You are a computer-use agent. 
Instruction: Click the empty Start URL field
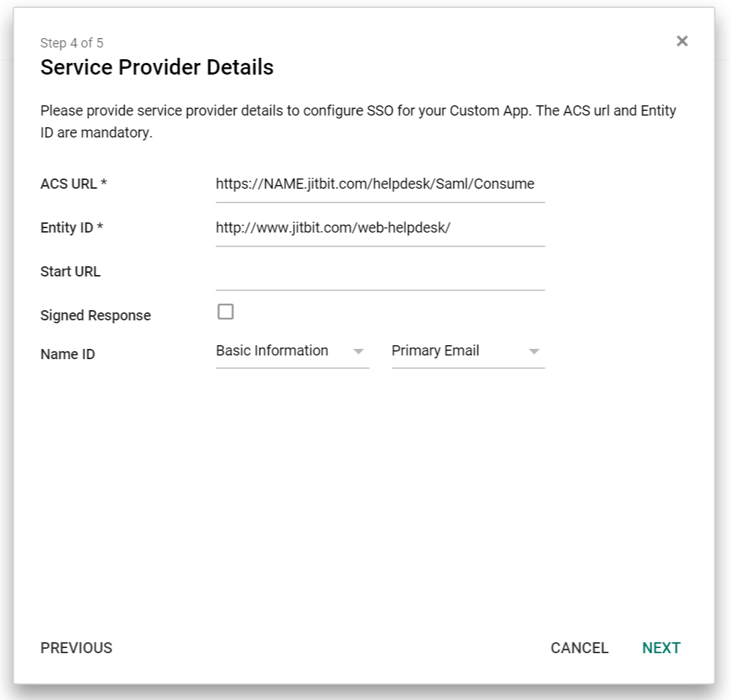tap(380, 271)
